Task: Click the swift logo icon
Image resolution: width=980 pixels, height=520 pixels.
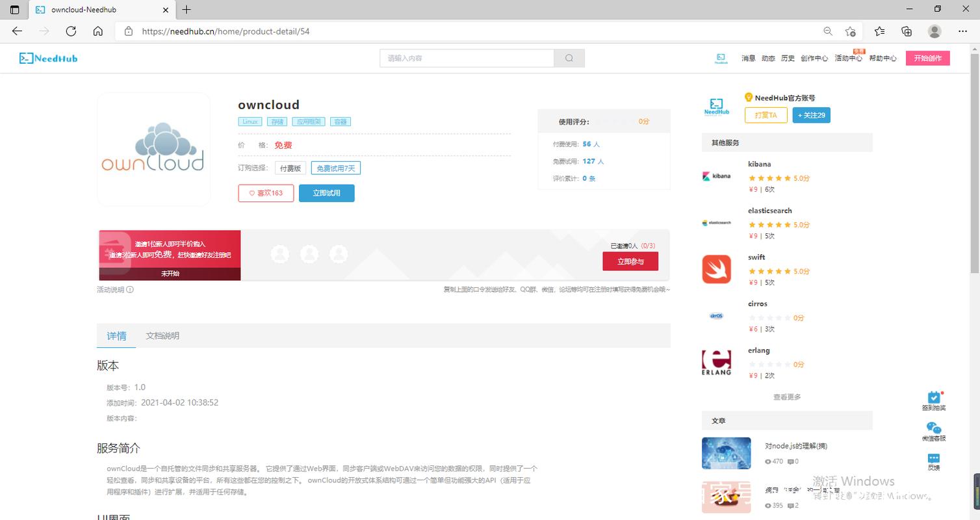Action: 717,269
